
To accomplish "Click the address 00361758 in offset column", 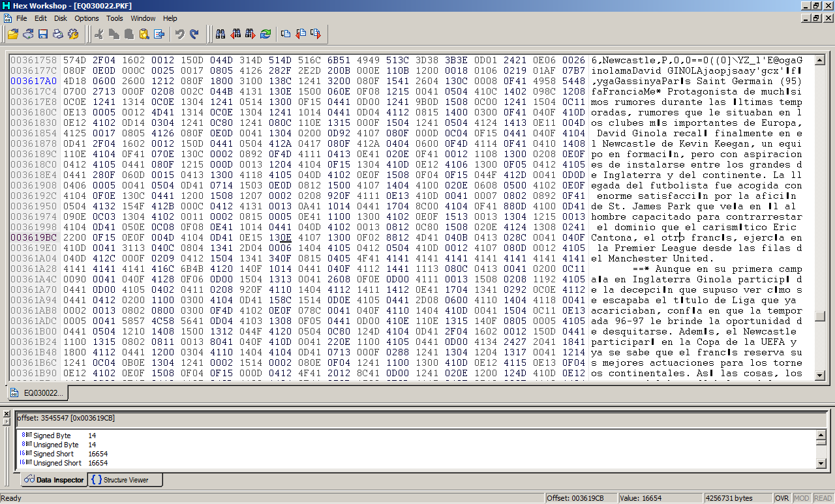I will point(33,60).
